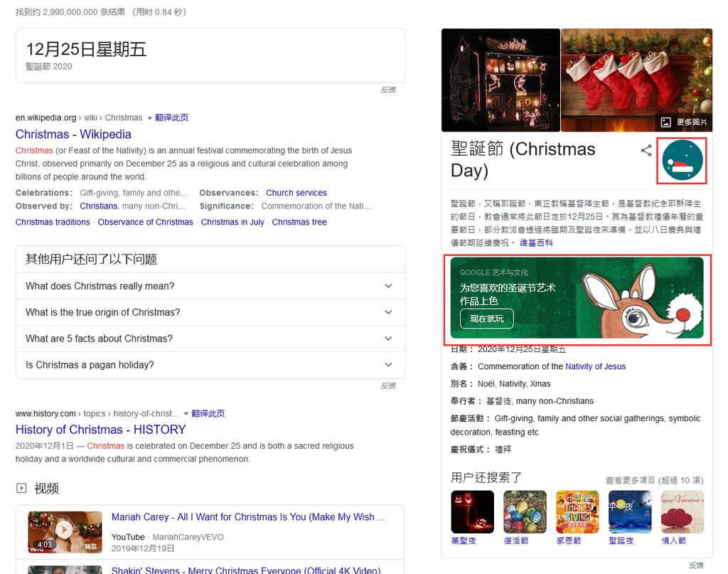The width and height of the screenshot is (728, 574).
Task: Click the Santa hat icon in the knowledge panel
Action: pyautogui.click(x=682, y=160)
